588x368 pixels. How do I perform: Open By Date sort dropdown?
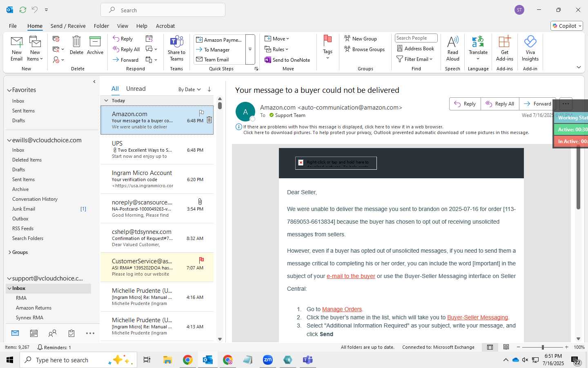pos(189,89)
